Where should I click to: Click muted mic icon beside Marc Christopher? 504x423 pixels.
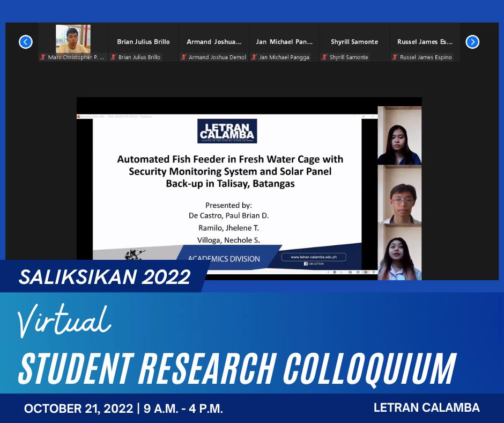tap(43, 57)
